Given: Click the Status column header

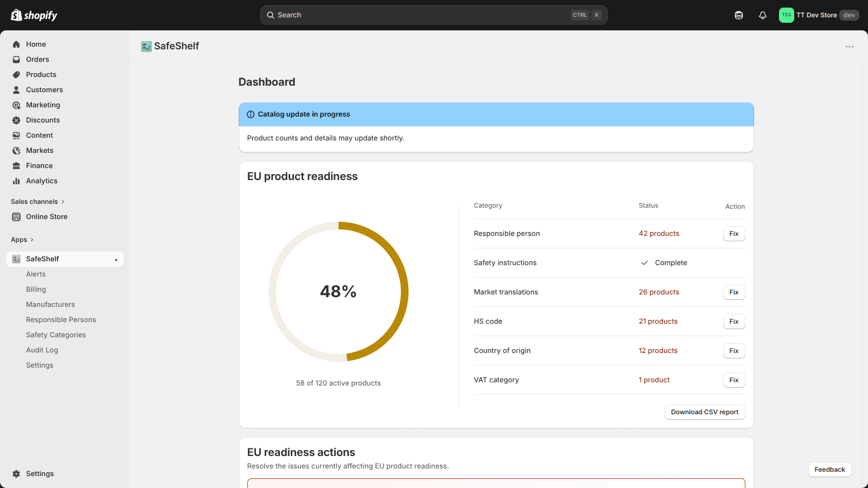Looking at the screenshot, I should coord(648,206).
